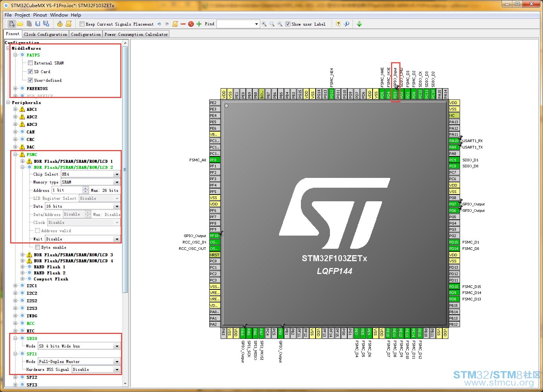Screen dimensions: 543x392
Task: Click the Load Project folder icon
Action: click(x=20, y=24)
